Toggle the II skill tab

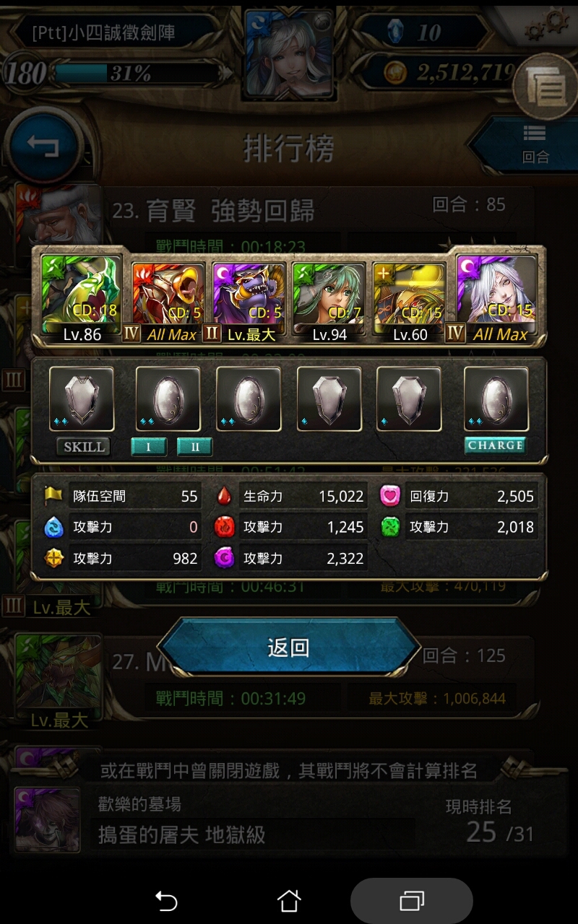[x=194, y=447]
